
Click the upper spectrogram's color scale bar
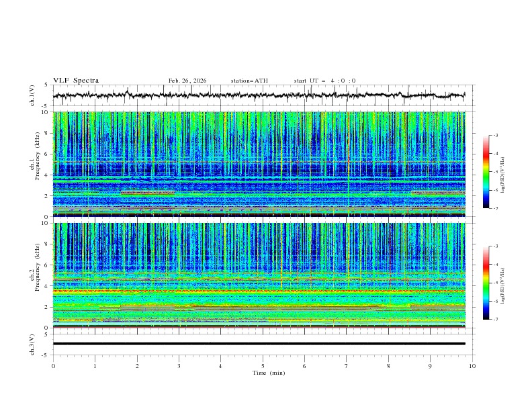pyautogui.click(x=486, y=172)
